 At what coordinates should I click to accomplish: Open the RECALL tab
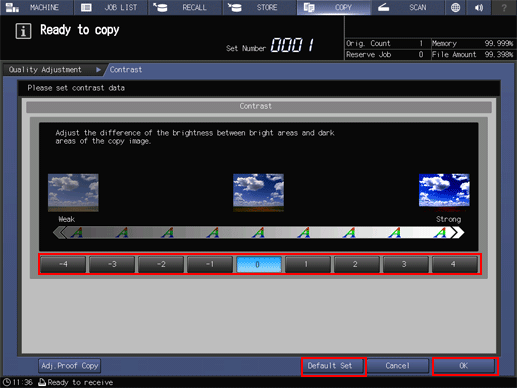pos(185,7)
